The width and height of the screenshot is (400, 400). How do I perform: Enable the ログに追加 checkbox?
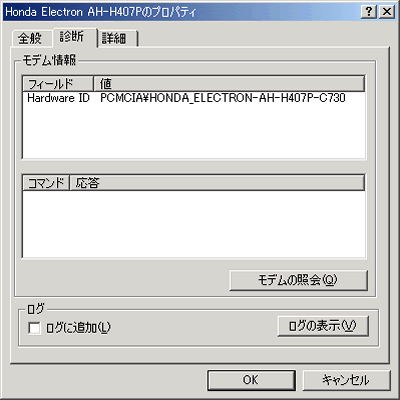click(x=34, y=328)
